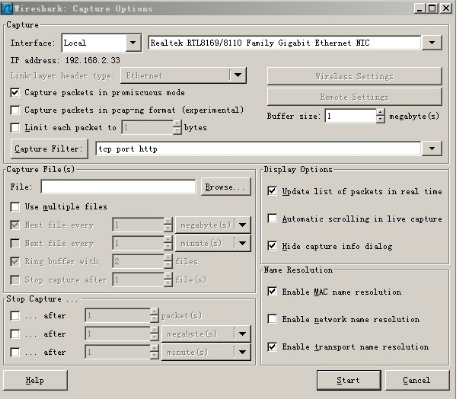Click the capture File path input field
Image resolution: width=457 pixels, height=399 pixels.
tap(118, 187)
